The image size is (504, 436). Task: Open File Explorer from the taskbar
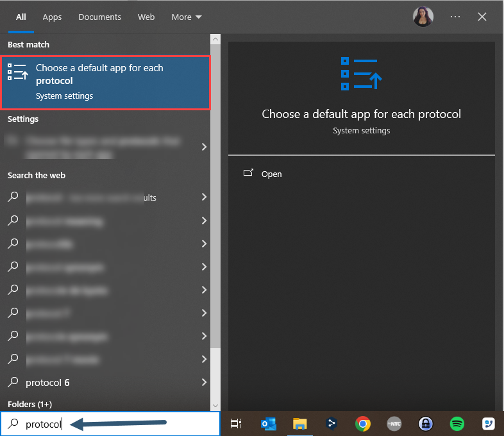pyautogui.click(x=300, y=424)
